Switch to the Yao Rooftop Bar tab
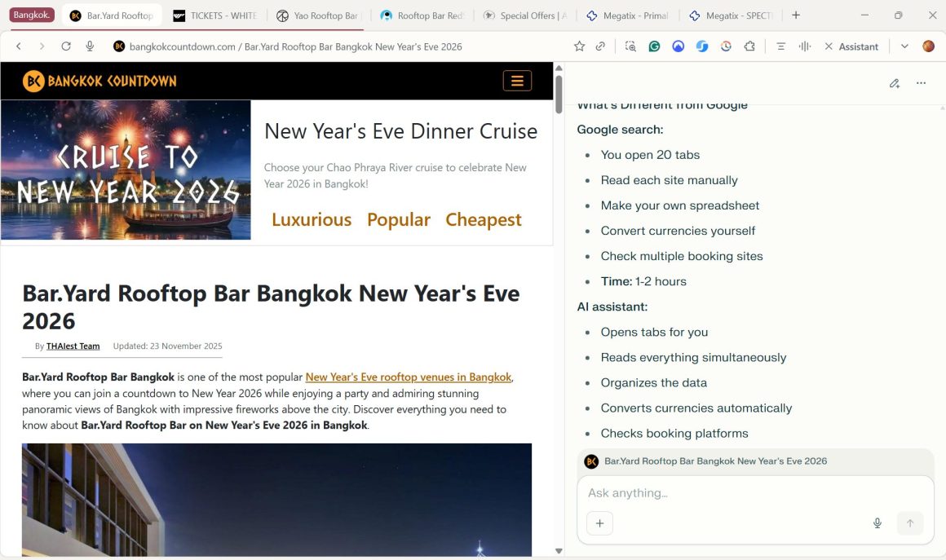The image size is (946, 560). point(318,15)
